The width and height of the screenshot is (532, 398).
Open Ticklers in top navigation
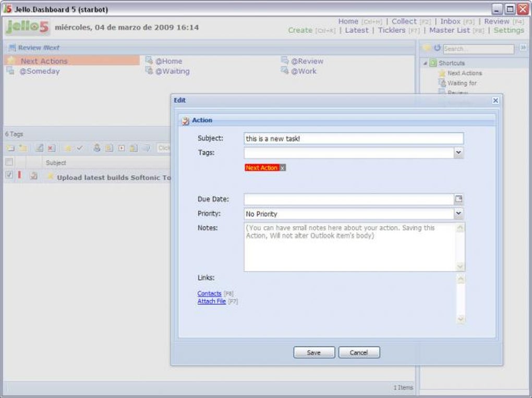pyautogui.click(x=392, y=30)
